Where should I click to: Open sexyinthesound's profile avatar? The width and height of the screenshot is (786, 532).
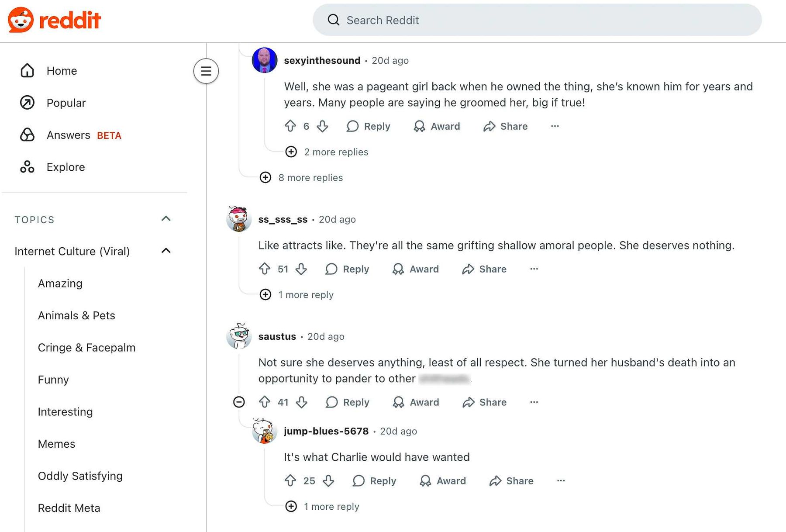[x=265, y=60]
